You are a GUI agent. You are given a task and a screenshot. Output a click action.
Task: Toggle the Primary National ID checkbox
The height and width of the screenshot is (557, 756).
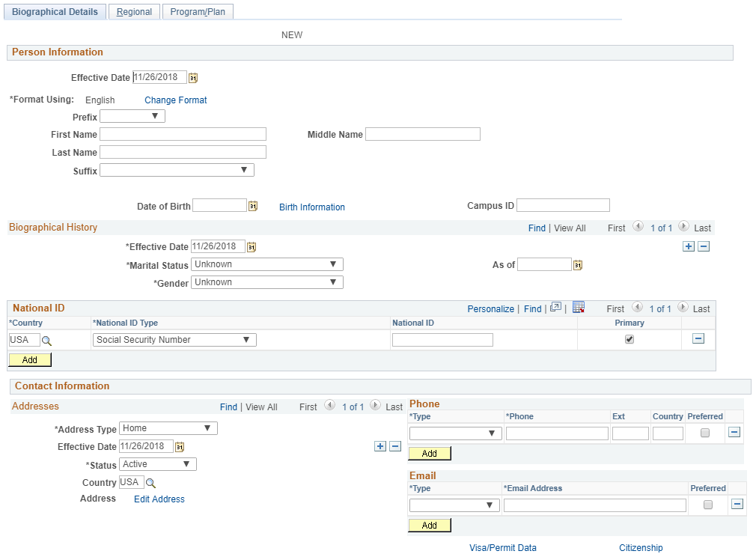(630, 339)
